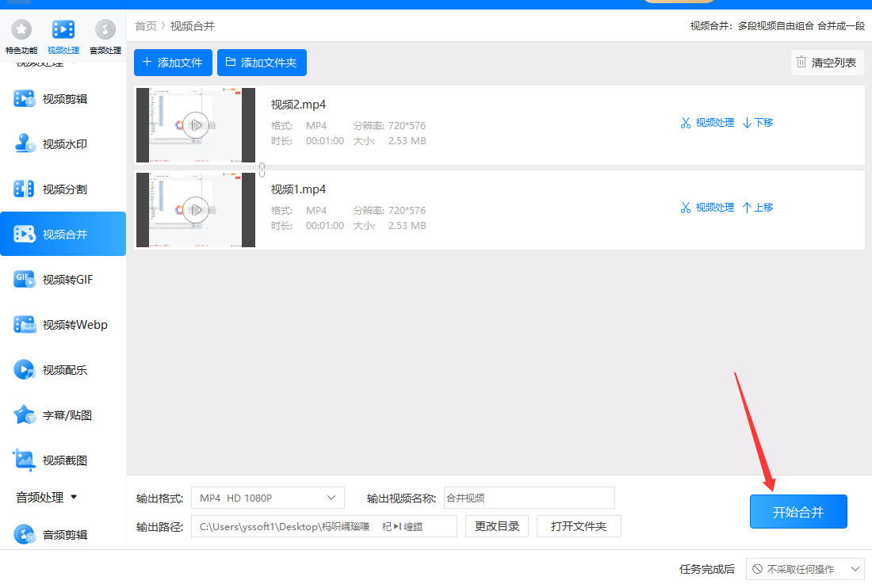The image size is (872, 588).
Task: Open the 音频剪辑 tool
Action: coord(63,535)
